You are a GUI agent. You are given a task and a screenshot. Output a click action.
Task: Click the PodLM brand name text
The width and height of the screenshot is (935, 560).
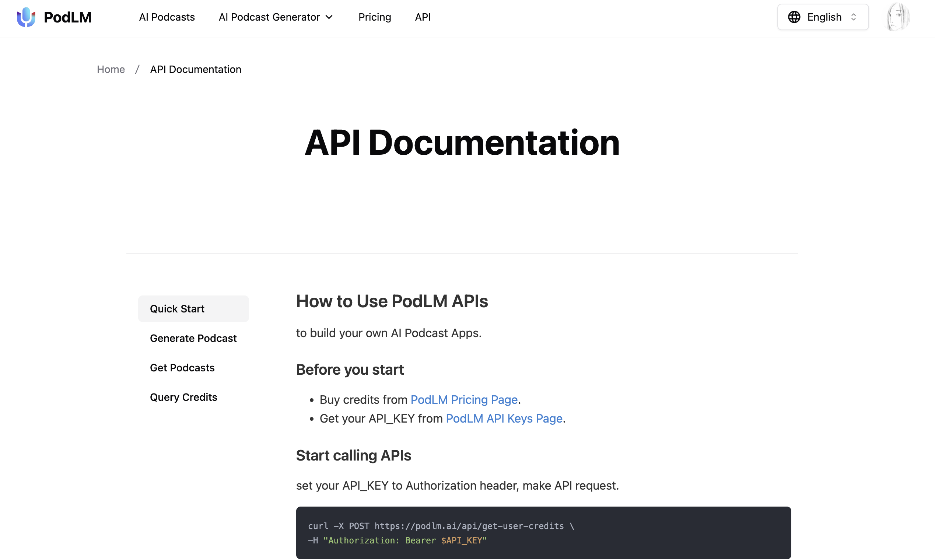click(x=67, y=17)
